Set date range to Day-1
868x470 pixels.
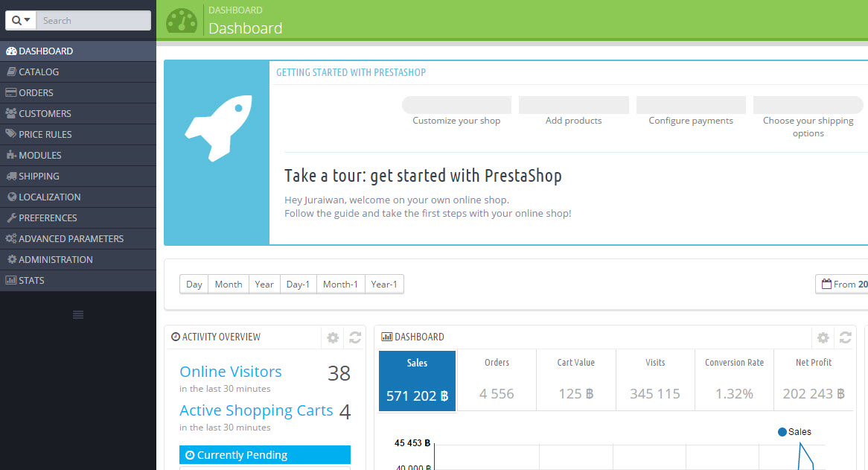[x=299, y=284]
